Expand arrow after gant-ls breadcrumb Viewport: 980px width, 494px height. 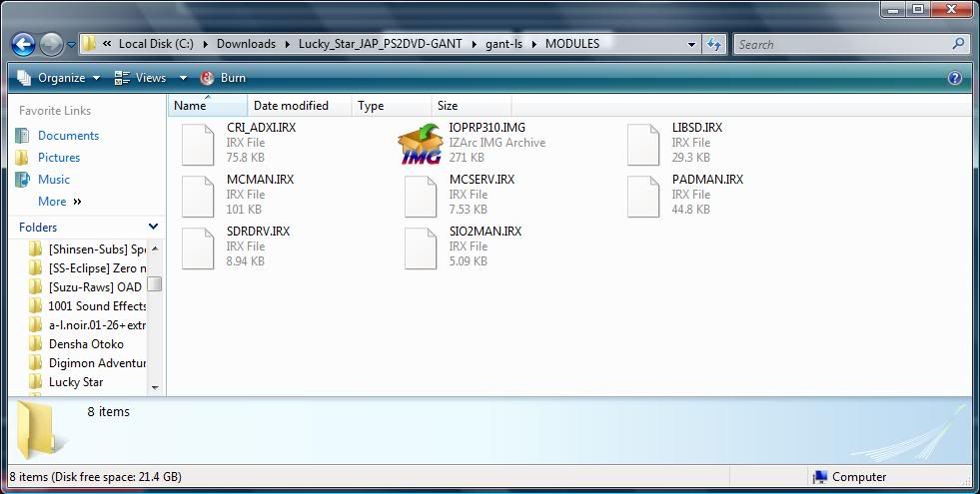tap(533, 44)
